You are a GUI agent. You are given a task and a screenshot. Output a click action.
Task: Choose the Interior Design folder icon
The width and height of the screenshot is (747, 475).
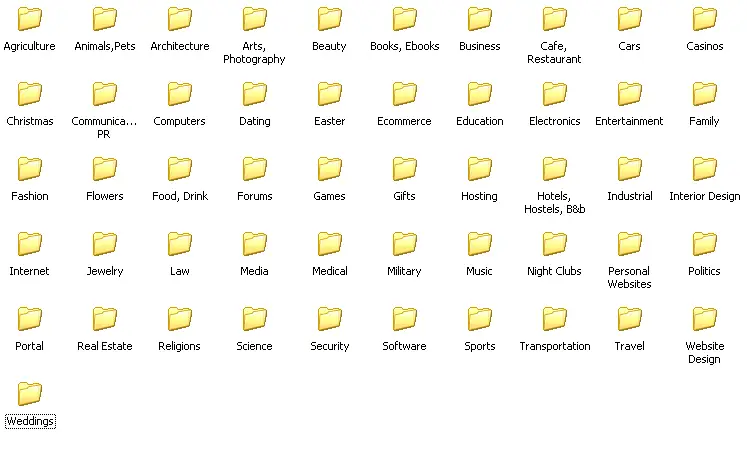click(705, 169)
